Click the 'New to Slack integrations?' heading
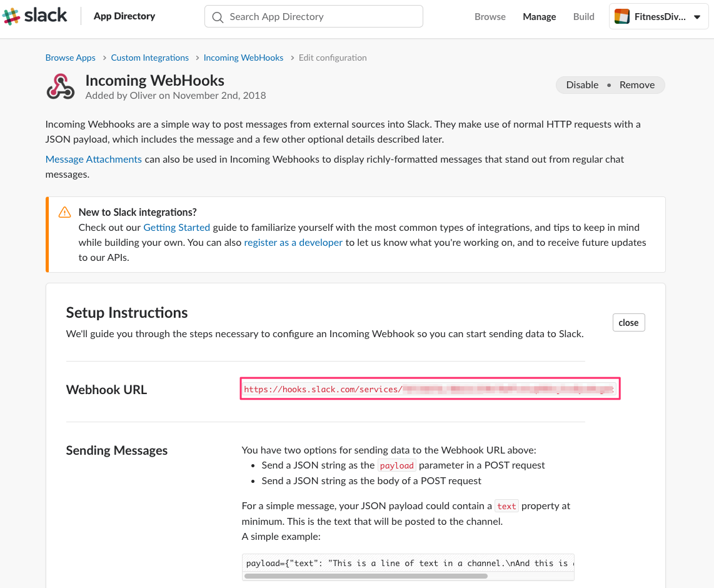Viewport: 714px width, 588px height. pos(138,212)
